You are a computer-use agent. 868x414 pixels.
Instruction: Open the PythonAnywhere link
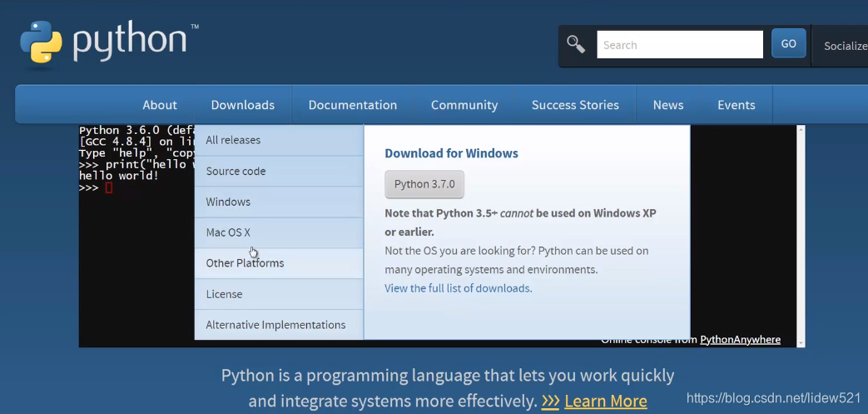click(x=740, y=340)
